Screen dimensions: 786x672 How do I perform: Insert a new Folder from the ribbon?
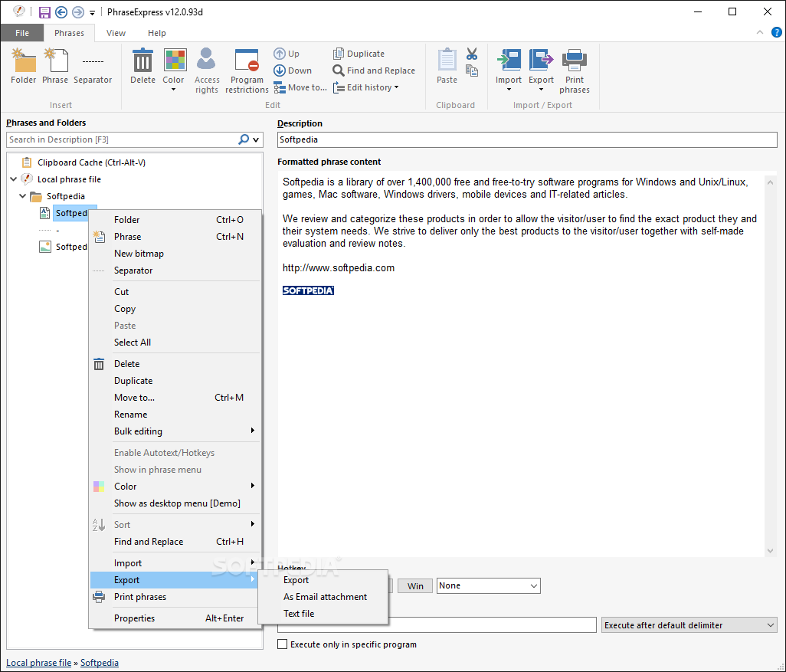pyautogui.click(x=24, y=66)
